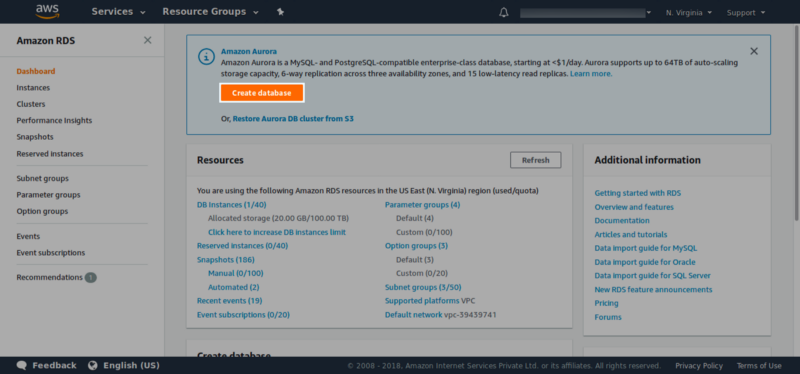
Task: Open the N. Virginia region selector
Action: (689, 13)
